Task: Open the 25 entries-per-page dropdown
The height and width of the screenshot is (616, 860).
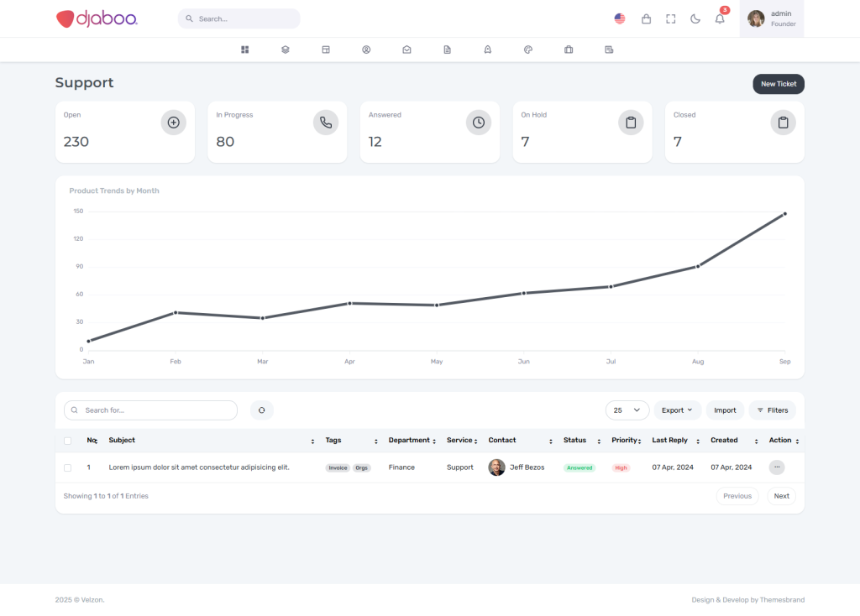Action: click(x=627, y=410)
